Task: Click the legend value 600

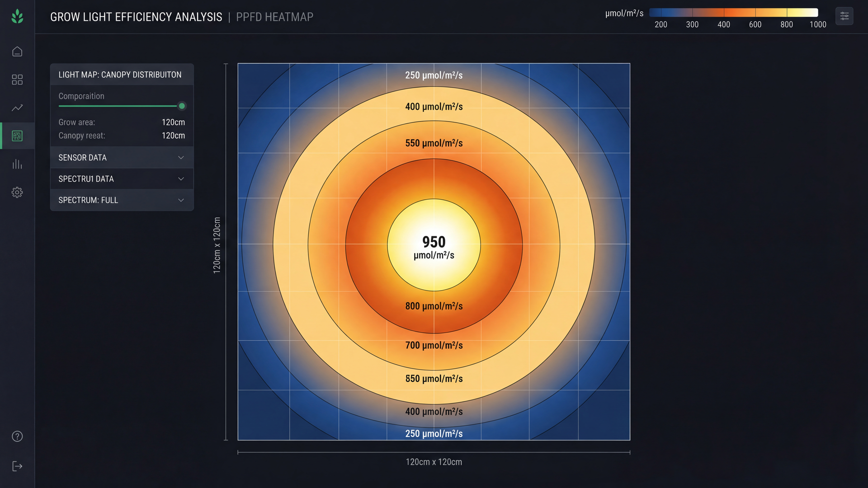Action: tap(755, 24)
